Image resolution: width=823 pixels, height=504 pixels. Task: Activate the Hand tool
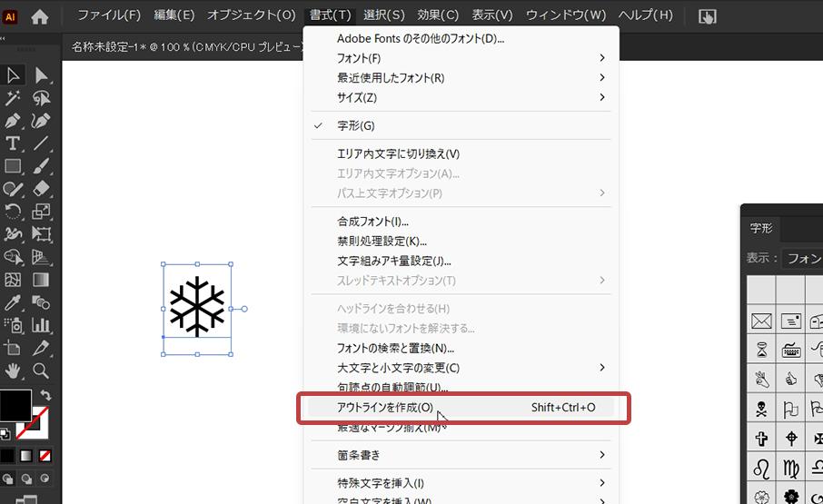point(13,371)
